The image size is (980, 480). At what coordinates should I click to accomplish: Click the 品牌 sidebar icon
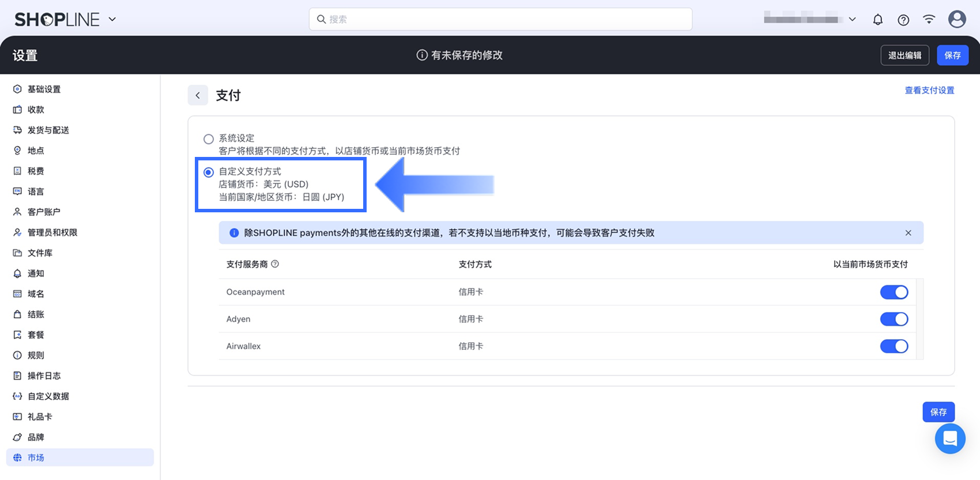point(17,437)
